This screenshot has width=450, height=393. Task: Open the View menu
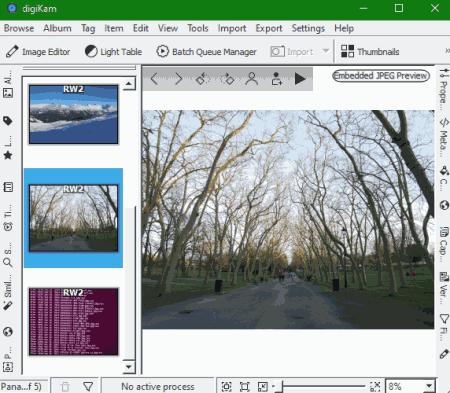tap(168, 28)
